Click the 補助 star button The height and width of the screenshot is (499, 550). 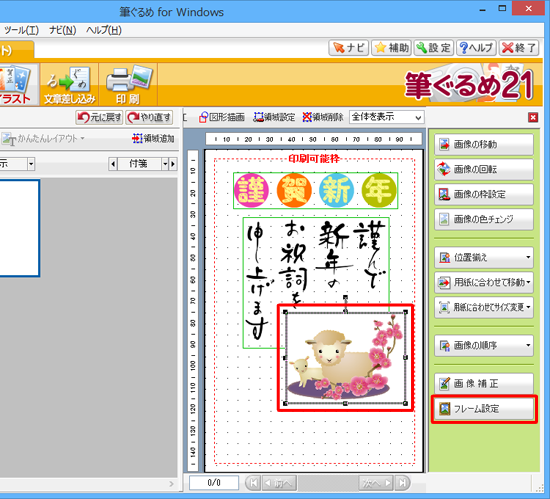pos(391,48)
